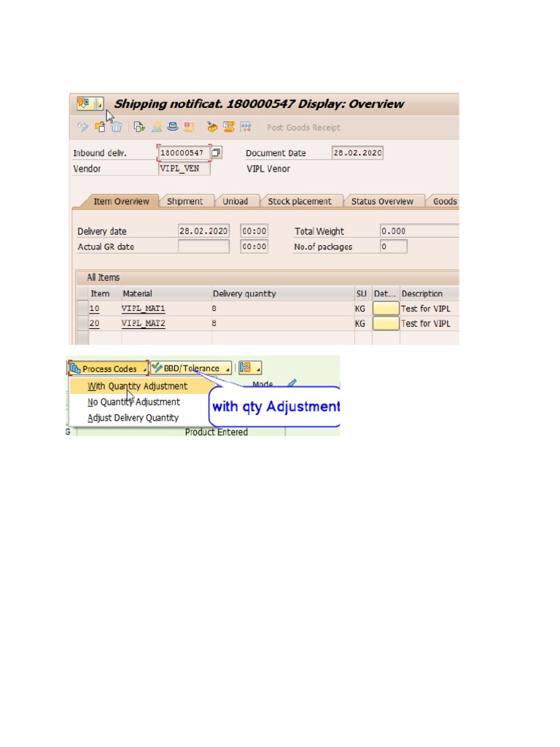Switch to the Shipment tab
Viewport: 560px width, 747px height.
(184, 201)
